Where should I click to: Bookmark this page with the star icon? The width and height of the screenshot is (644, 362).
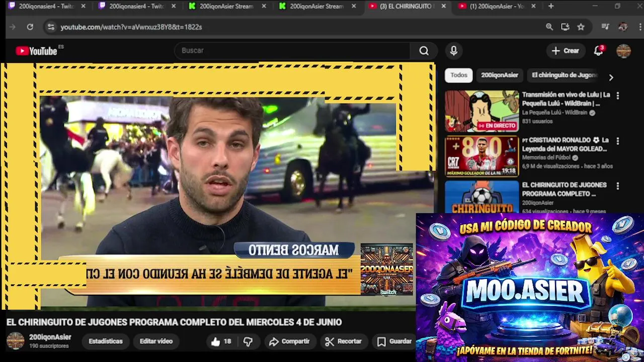coord(581,27)
